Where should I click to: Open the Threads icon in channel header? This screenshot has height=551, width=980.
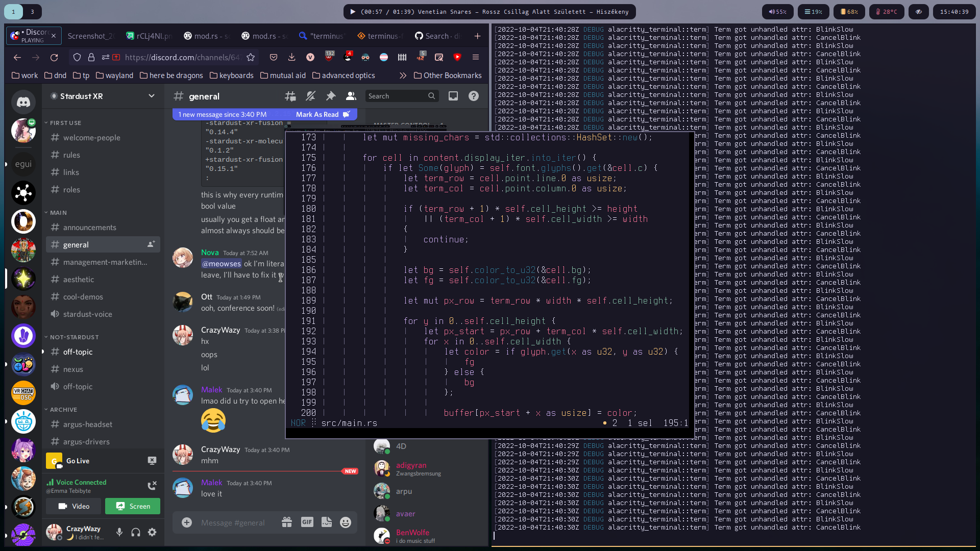coord(290,96)
